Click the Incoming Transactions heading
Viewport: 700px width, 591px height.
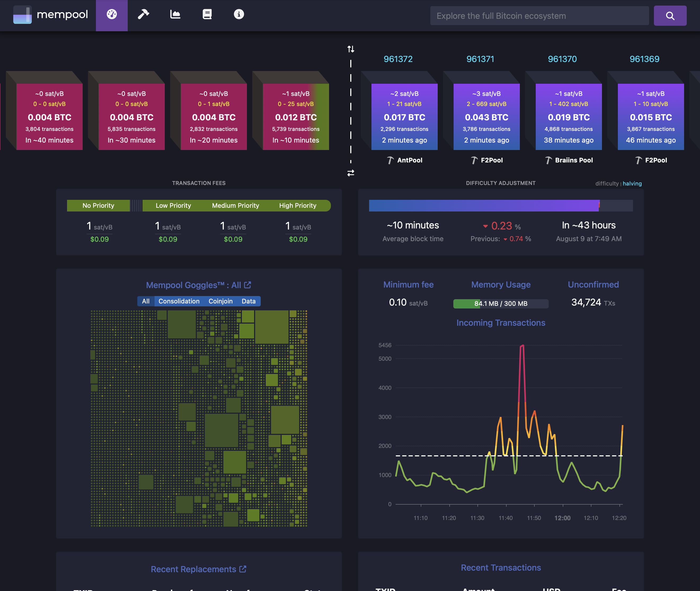501,323
